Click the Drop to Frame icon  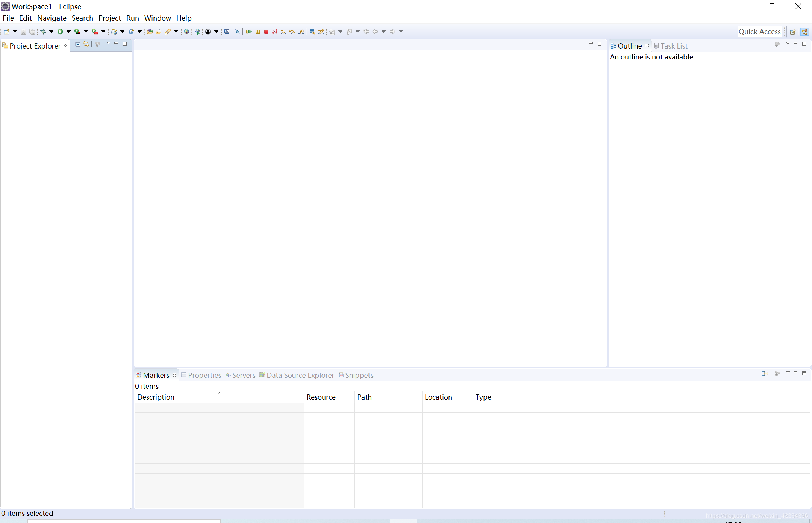pyautogui.click(x=312, y=32)
